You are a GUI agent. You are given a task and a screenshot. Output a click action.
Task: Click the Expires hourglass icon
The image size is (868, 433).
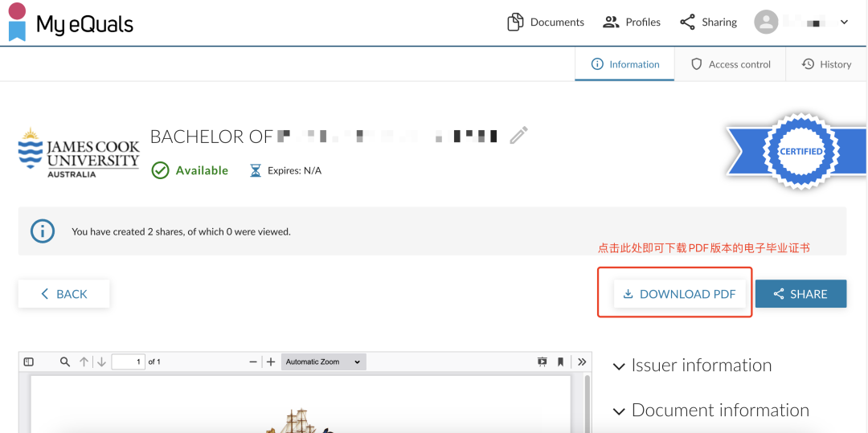click(x=256, y=170)
